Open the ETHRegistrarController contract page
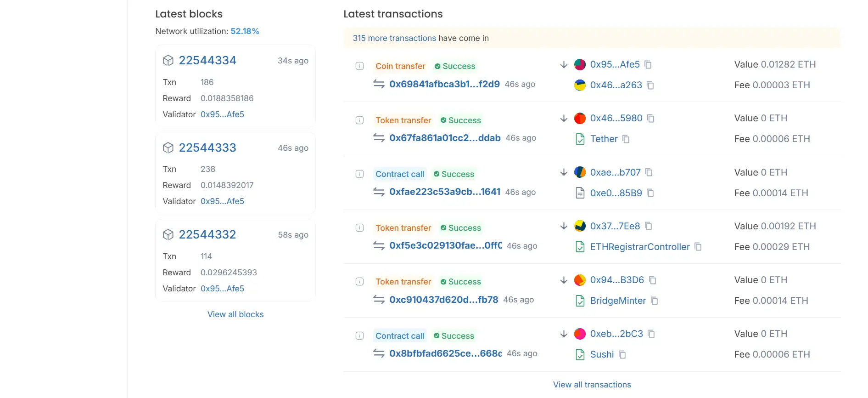This screenshot has height=398, width=868. 640,247
